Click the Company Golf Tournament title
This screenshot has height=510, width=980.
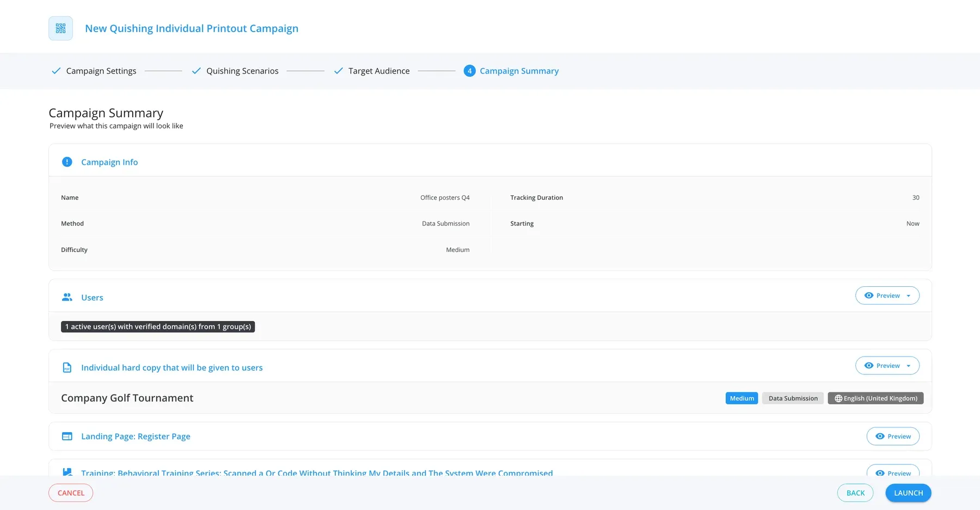(x=127, y=398)
